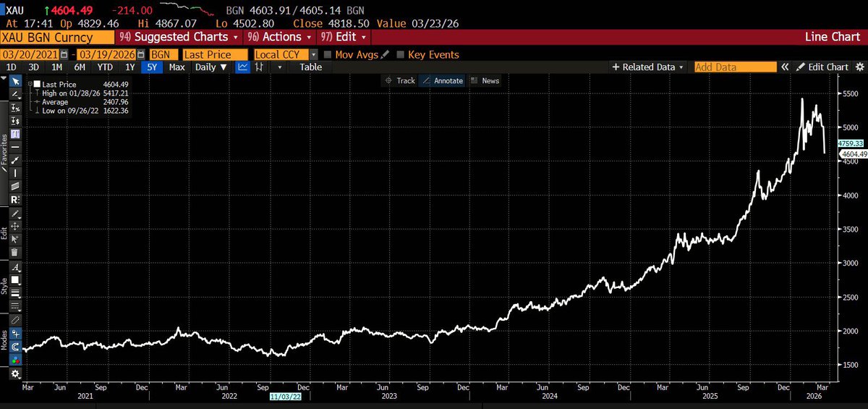Select the parallel channel tool

pos(16,186)
